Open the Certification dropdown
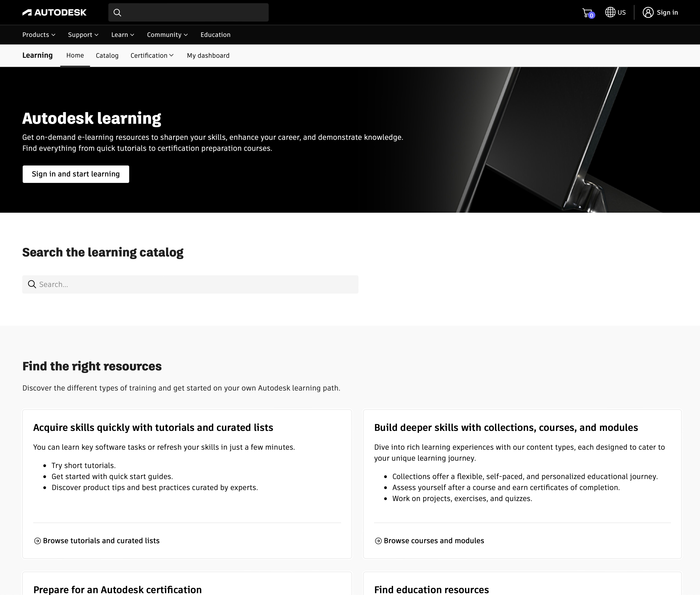 (152, 56)
